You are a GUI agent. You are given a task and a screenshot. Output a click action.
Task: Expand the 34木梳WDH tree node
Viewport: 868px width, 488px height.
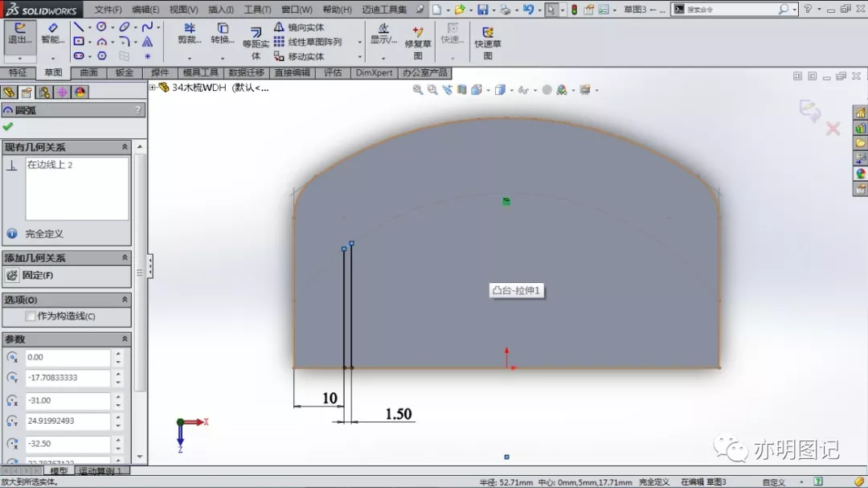tap(153, 87)
